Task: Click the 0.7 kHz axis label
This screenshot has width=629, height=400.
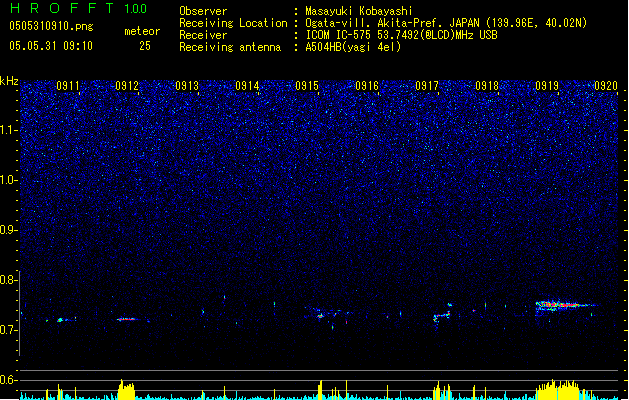Action: pyautogui.click(x=9, y=330)
